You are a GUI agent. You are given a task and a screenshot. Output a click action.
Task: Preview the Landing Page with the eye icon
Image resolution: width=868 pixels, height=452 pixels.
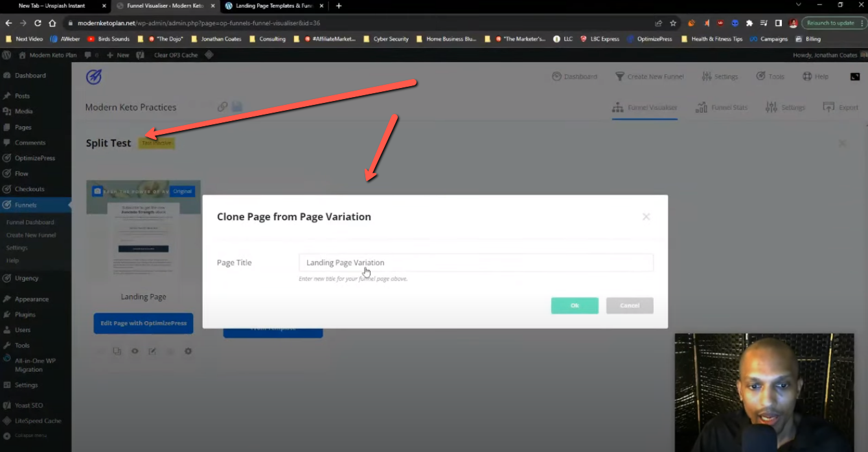click(135, 350)
